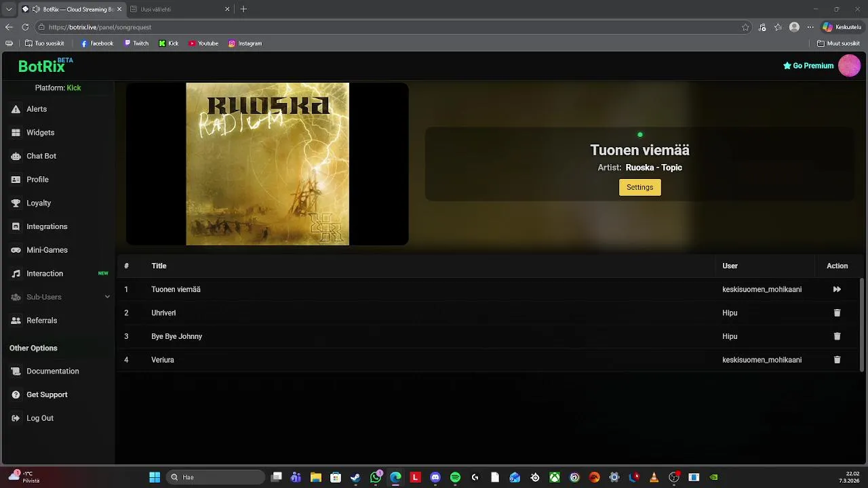The height and width of the screenshot is (488, 868).
Task: Click user Hipu on the Uhriveri row
Action: [x=730, y=313]
